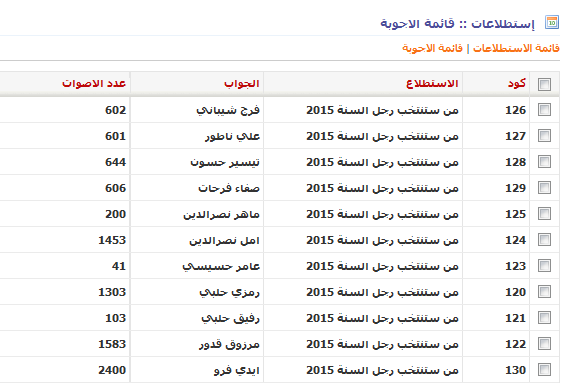Sort by the عدد الاصوات column header
568x389 pixels.
(94, 84)
